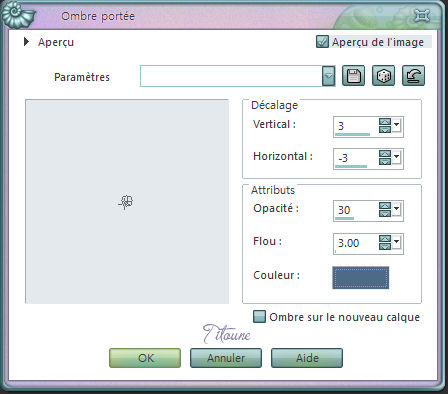Increase the Flou blur value
The width and height of the screenshot is (448, 394).
click(385, 239)
